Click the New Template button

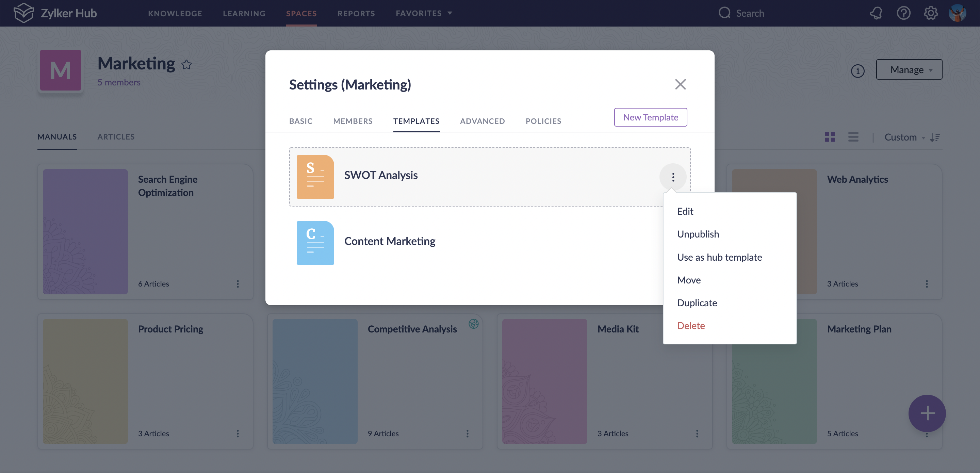click(650, 117)
